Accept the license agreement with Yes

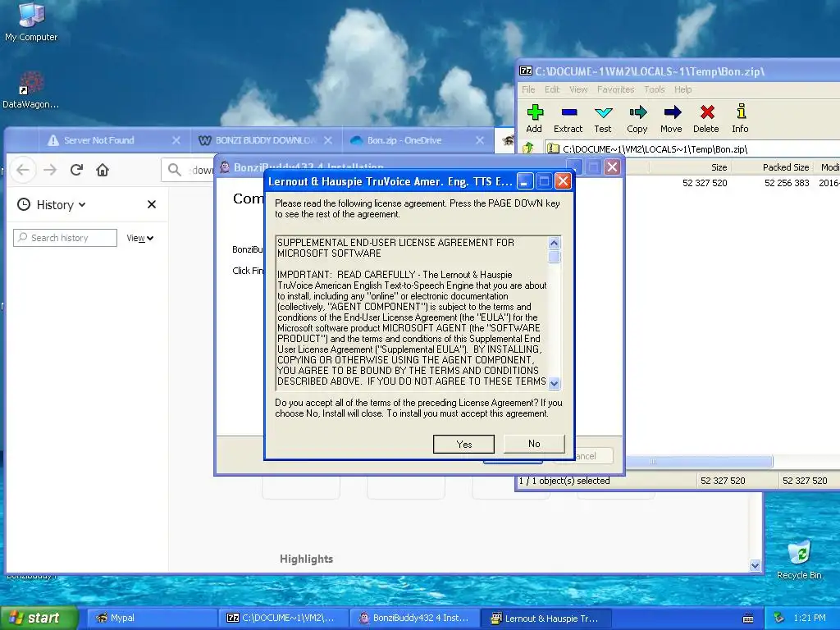tap(463, 444)
